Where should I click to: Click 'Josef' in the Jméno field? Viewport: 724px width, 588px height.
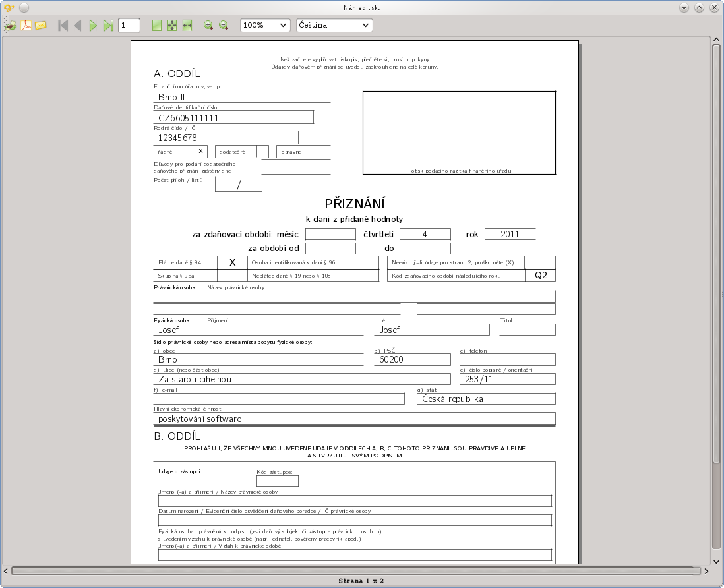pos(390,330)
